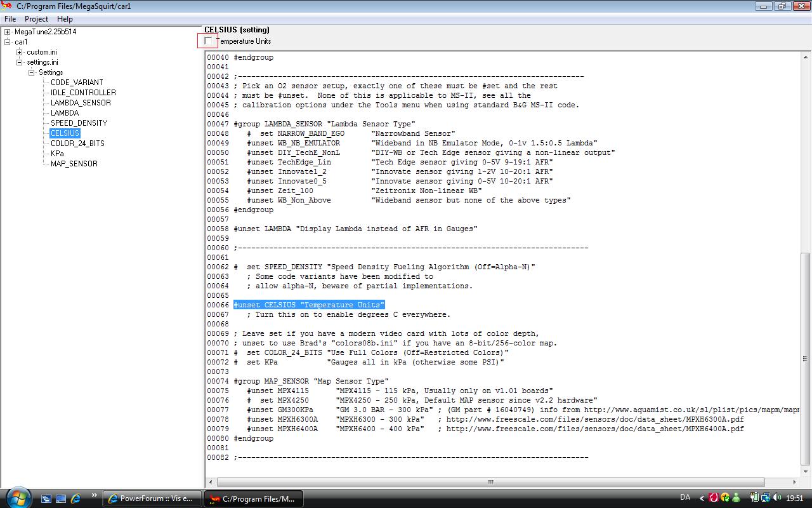Image resolution: width=812 pixels, height=508 pixels.
Task: Click the volume speaker tray icon
Action: pos(776,498)
